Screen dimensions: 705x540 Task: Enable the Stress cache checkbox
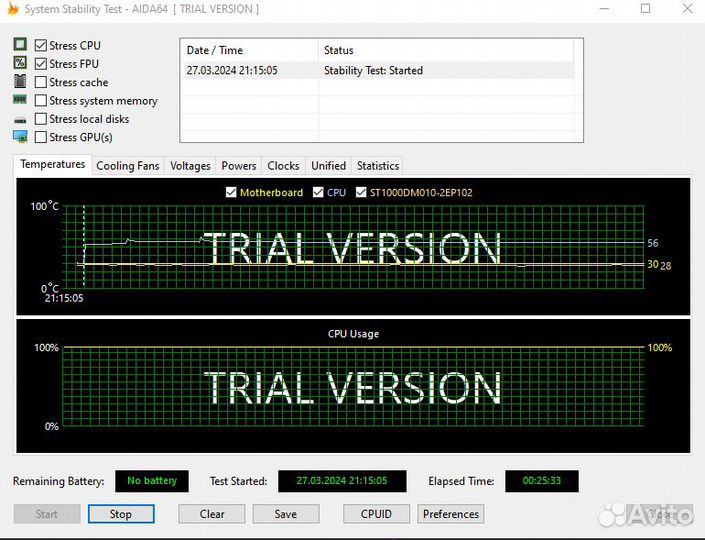pos(41,83)
